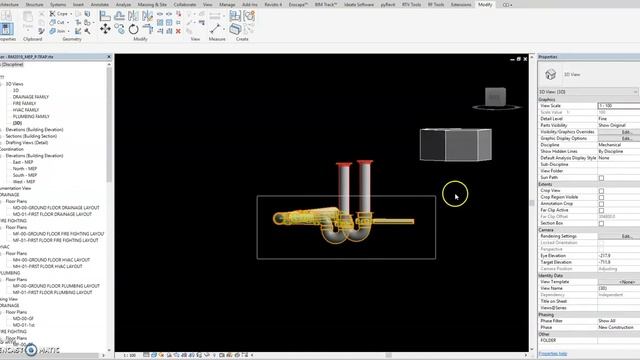Select the Offset tool

pos(119,16)
